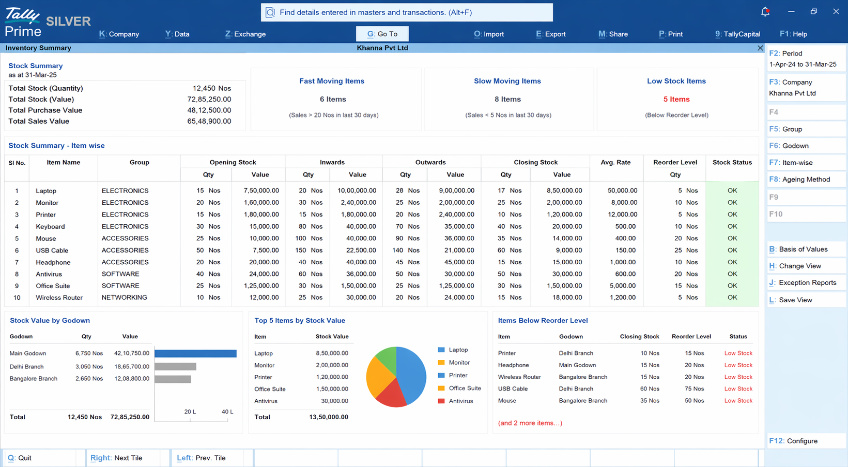Click the Bangalore Branch godown name

tap(33, 379)
